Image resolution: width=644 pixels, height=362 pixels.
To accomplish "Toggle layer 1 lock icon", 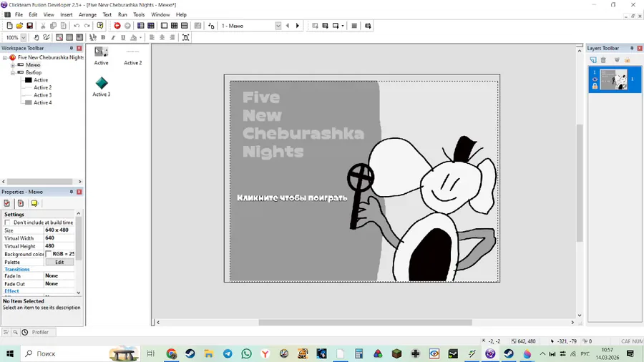I will click(x=595, y=86).
